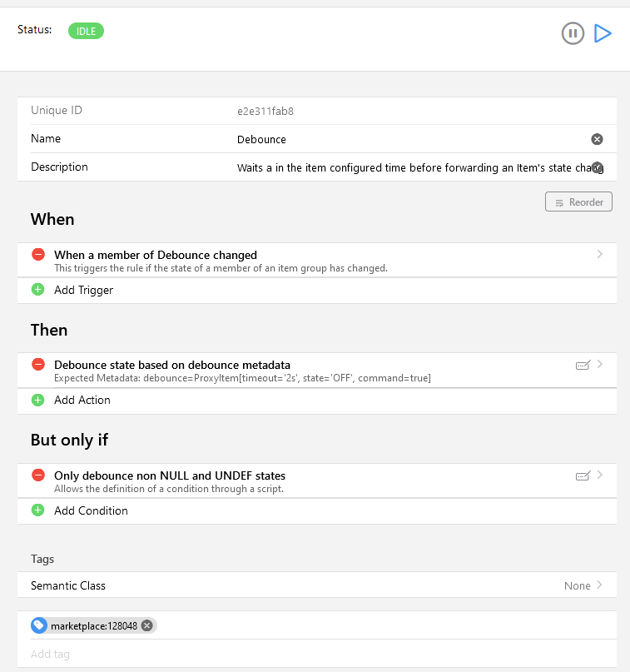Remove the Debounce changed trigger

pos(38,255)
